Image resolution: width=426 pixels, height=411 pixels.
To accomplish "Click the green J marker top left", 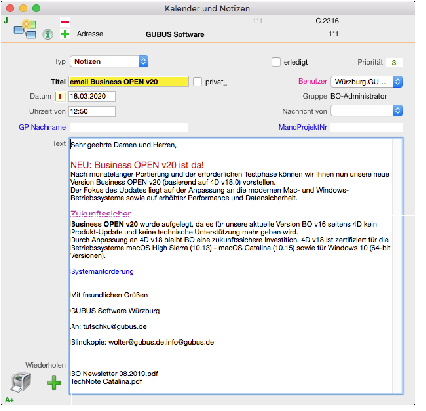I will point(6,20).
